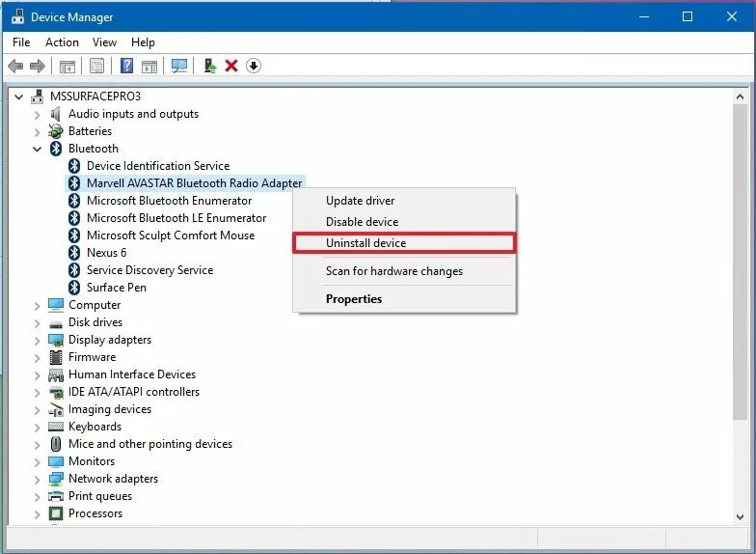
Task: Click the Bluetooth category icon
Action: (x=56, y=149)
